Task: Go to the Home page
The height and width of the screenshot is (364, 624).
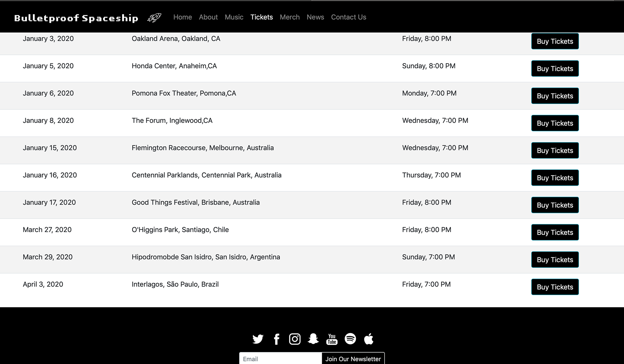Action: tap(183, 17)
